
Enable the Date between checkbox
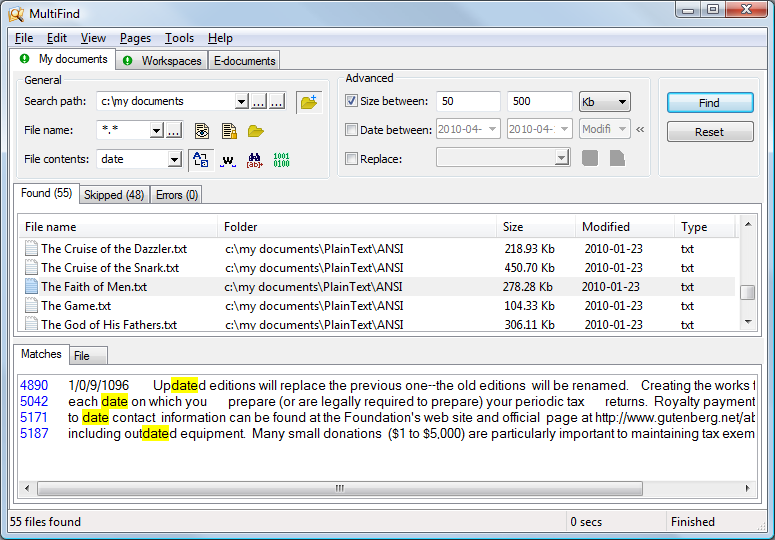click(x=351, y=129)
